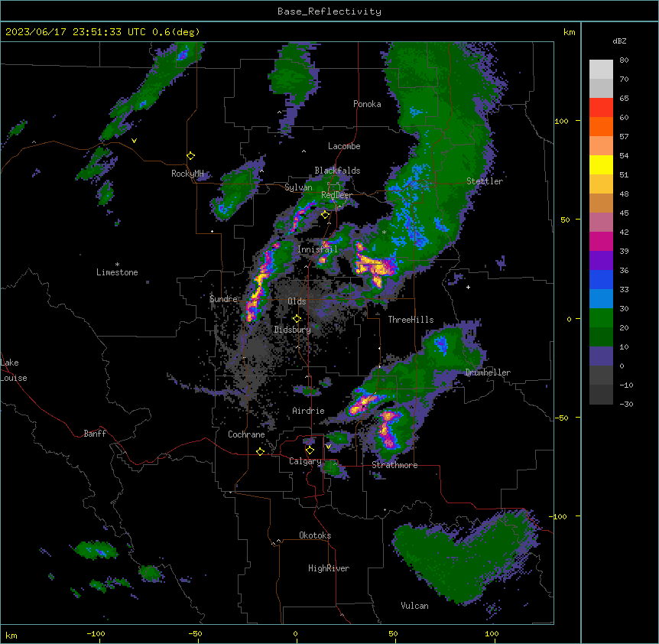
Task: Click the Okotoks city label
Action: click(x=315, y=535)
